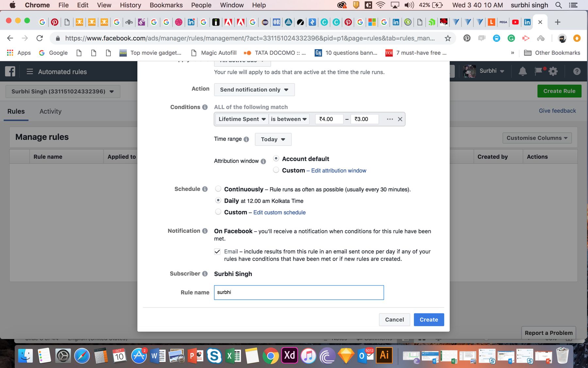Image resolution: width=588 pixels, height=368 pixels.
Task: Click the Notification info icon
Action: coord(205,231)
